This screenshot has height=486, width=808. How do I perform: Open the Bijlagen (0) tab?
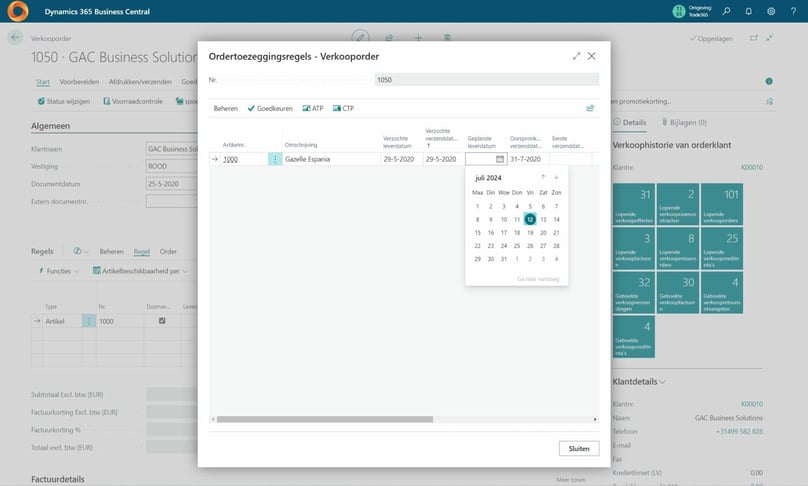[684, 122]
